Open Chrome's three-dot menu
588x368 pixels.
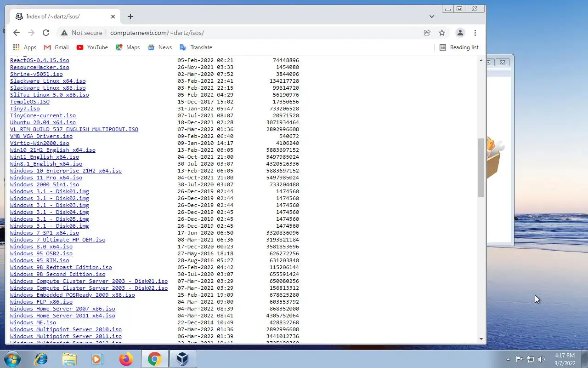pyautogui.click(x=475, y=33)
